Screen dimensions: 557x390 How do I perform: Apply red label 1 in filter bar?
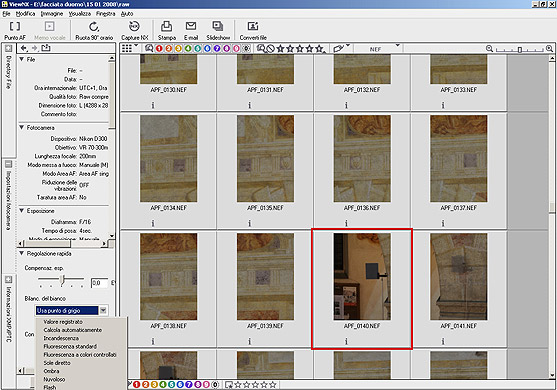[x=159, y=49]
